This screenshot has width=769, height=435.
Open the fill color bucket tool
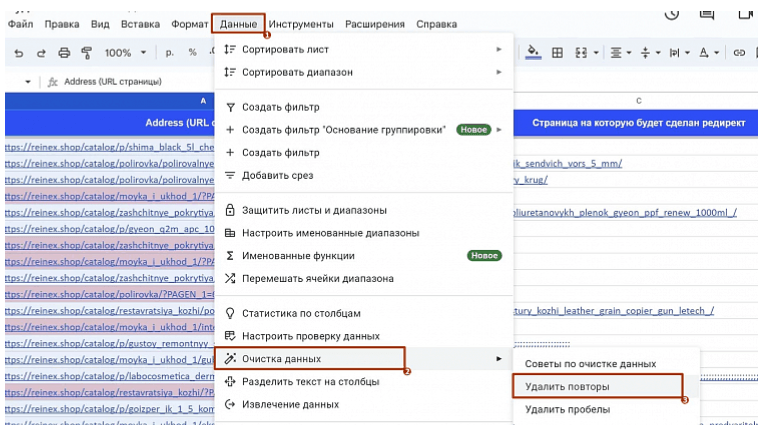[x=533, y=52]
